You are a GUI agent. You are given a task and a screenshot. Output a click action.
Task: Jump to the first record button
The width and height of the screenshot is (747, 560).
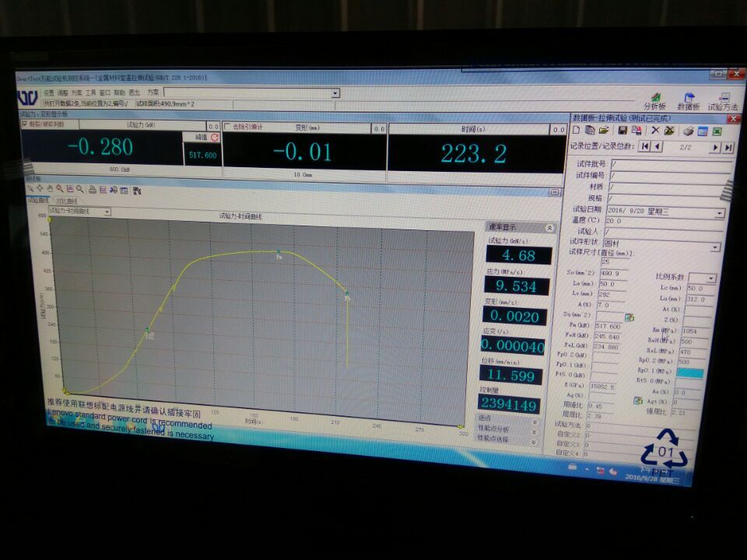[x=644, y=146]
